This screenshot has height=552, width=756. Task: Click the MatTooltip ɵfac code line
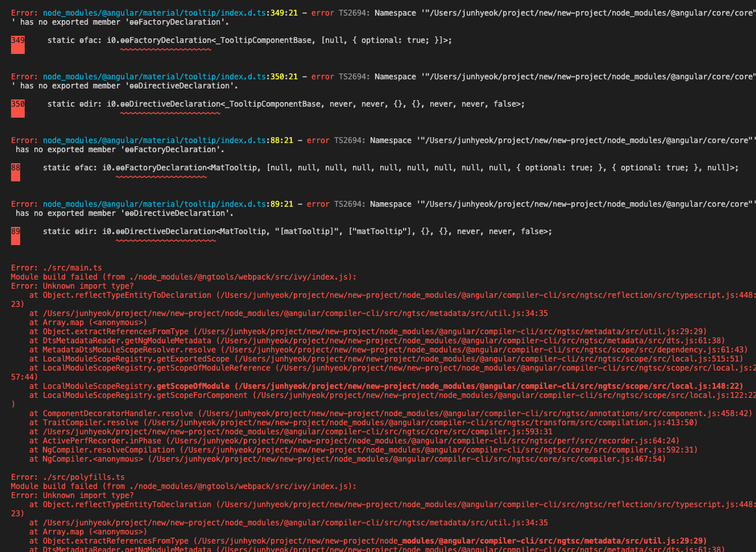click(391, 168)
